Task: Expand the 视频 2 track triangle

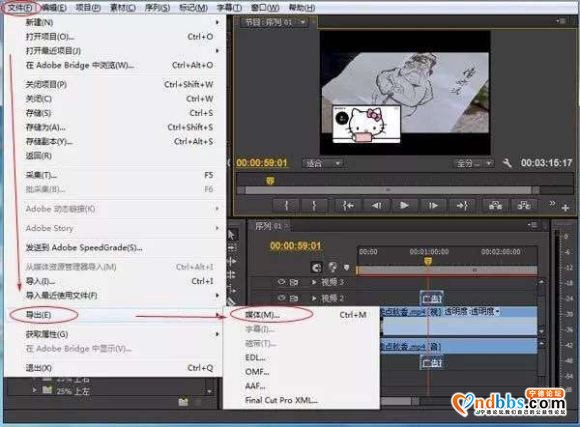Action: (x=314, y=298)
